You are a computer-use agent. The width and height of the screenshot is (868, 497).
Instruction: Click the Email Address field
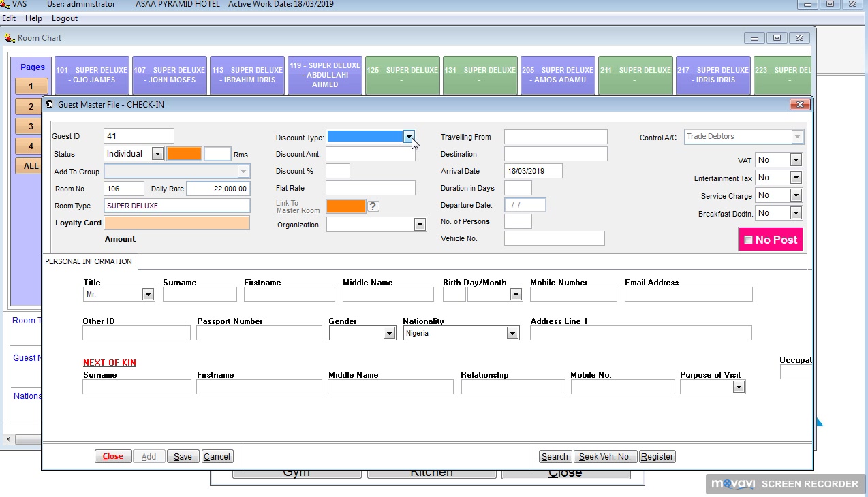coord(689,294)
